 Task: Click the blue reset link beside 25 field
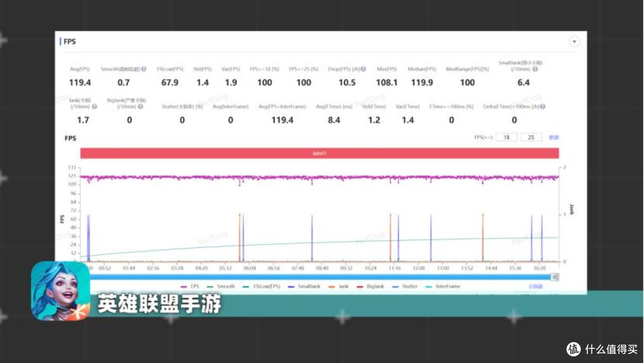pyautogui.click(x=553, y=137)
